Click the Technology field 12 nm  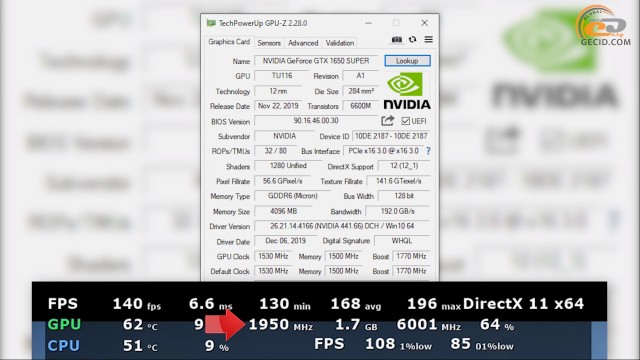pos(278,91)
